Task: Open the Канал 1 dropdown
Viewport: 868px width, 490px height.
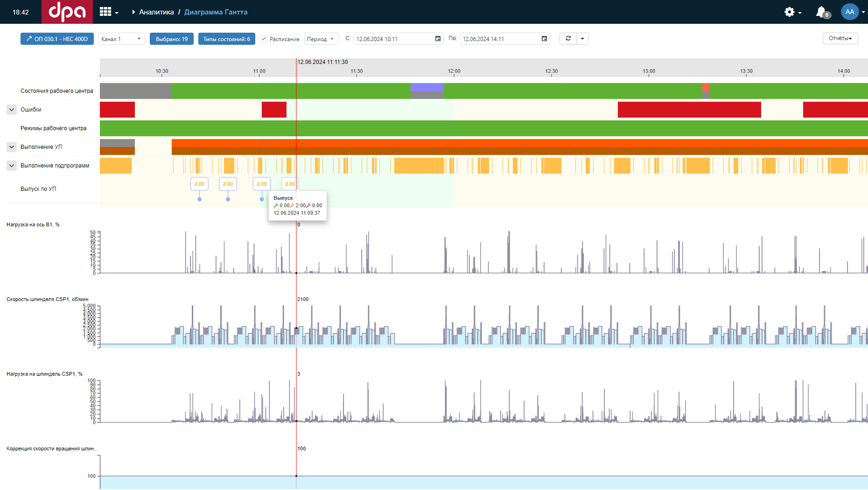Action: coord(121,39)
